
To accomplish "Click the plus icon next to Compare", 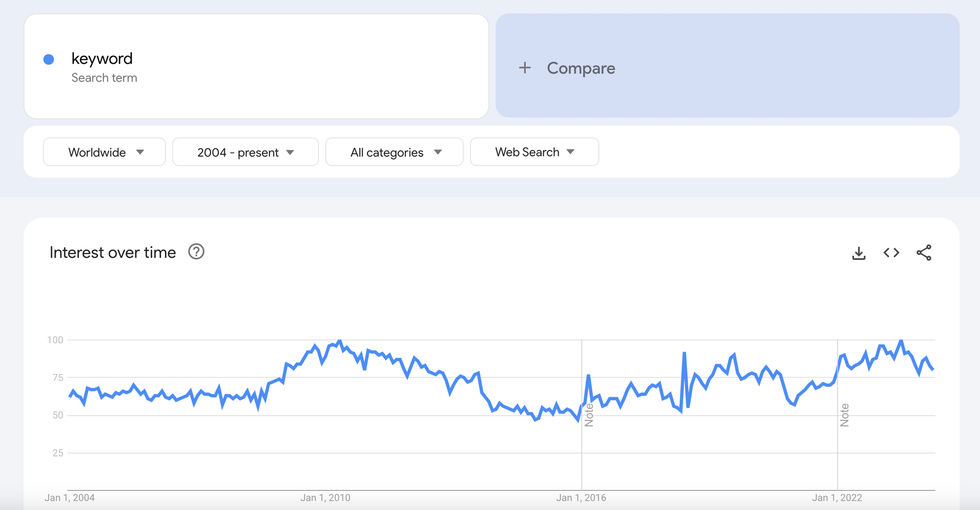I will coord(525,68).
